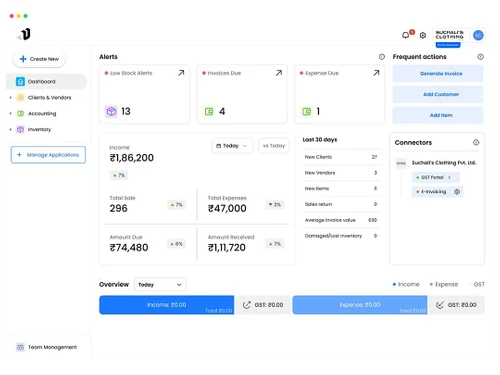Click the Connectors info icon
The image size is (500, 375).
(x=476, y=142)
